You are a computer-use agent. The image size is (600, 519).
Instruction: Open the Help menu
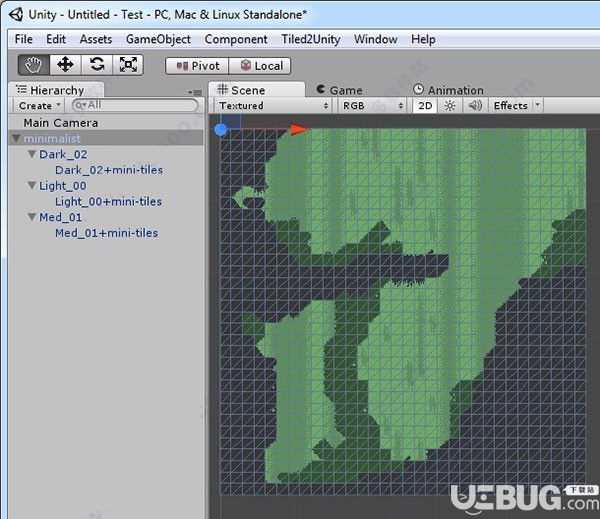[x=423, y=39]
